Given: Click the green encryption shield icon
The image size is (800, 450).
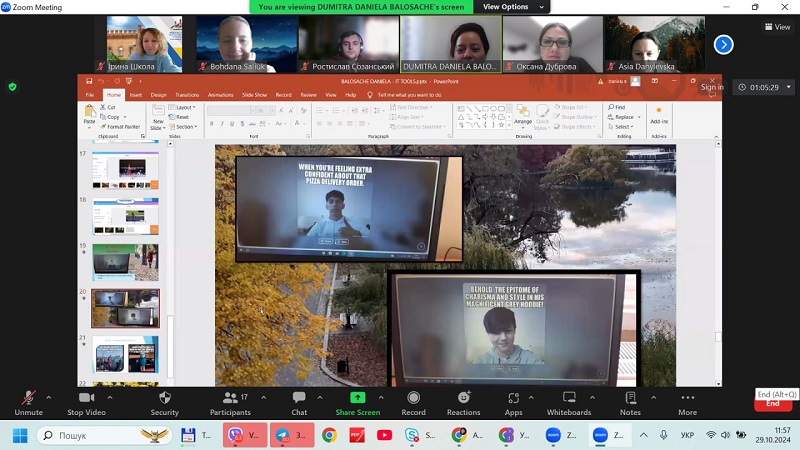Looking at the screenshot, I should pyautogui.click(x=13, y=87).
